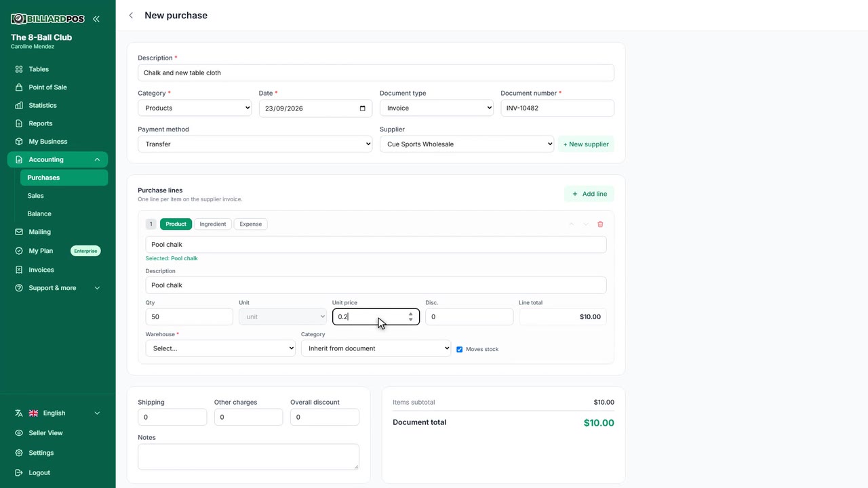Open line Category Inherit from document dropdown
Screen dimensions: 868x488
tap(376, 348)
